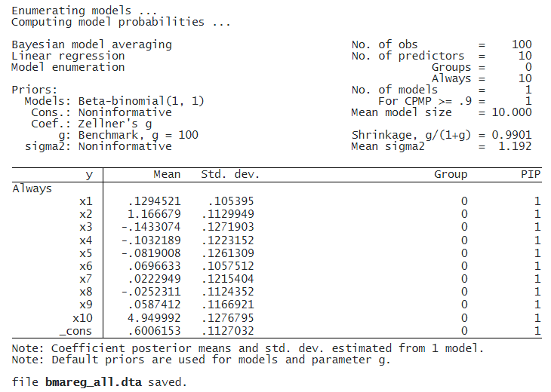This screenshot has height=392, width=551.
Task: Click the PIP column header
Action: (x=531, y=174)
